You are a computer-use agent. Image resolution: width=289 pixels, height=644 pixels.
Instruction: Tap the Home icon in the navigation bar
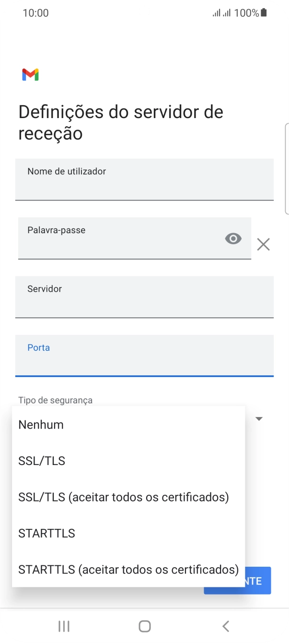(144, 626)
